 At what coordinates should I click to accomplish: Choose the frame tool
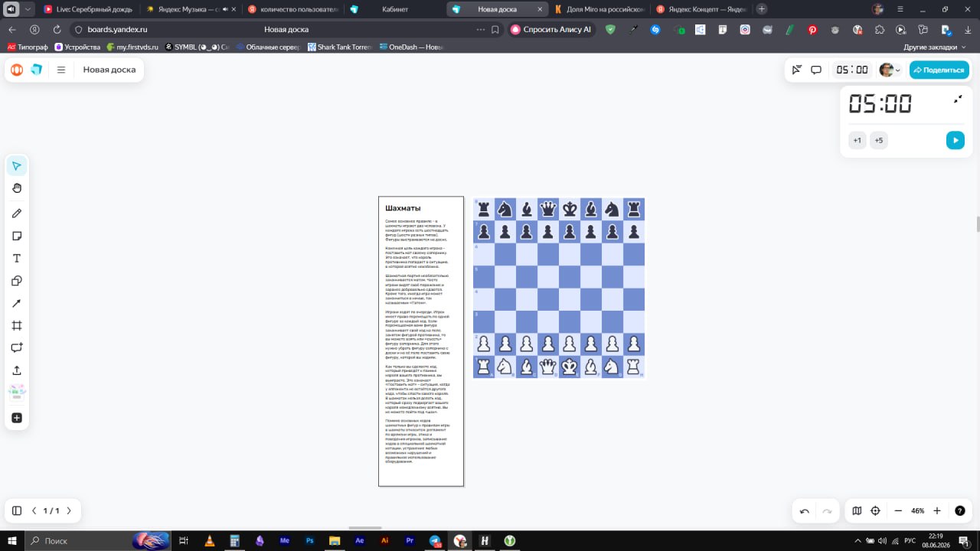(x=17, y=325)
